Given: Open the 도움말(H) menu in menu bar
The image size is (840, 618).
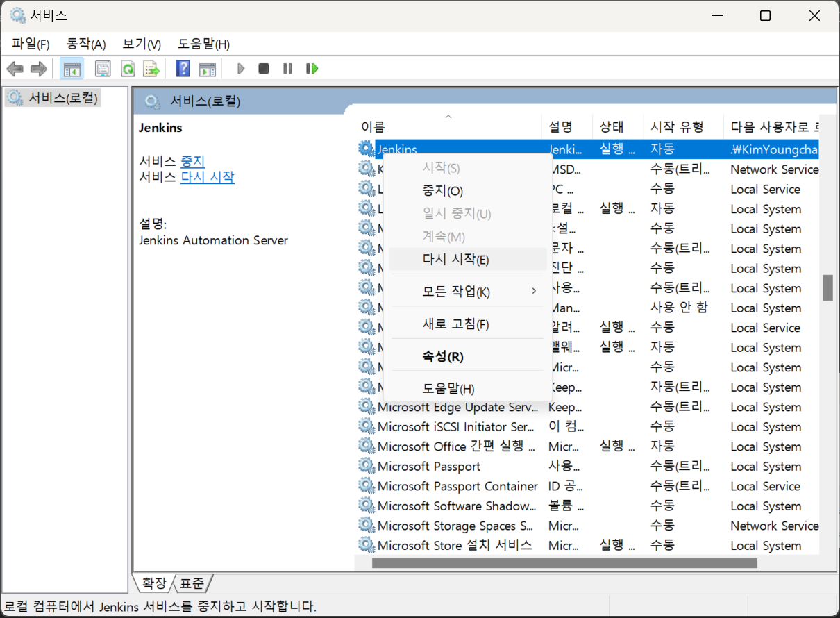Looking at the screenshot, I should tap(203, 44).
